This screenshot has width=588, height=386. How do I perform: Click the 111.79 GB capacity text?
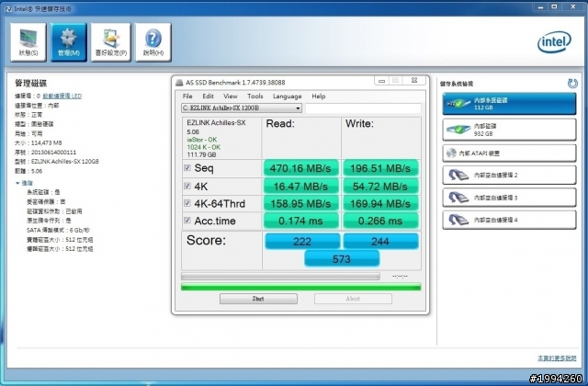tap(201, 154)
